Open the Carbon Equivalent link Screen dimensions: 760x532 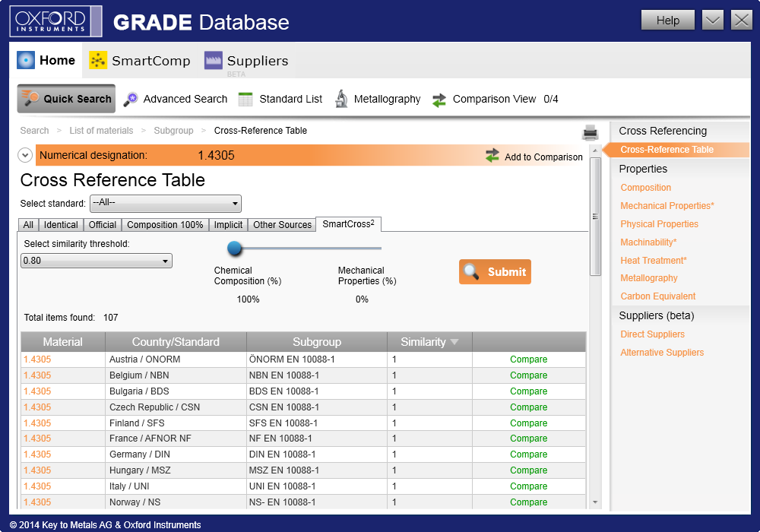[657, 296]
